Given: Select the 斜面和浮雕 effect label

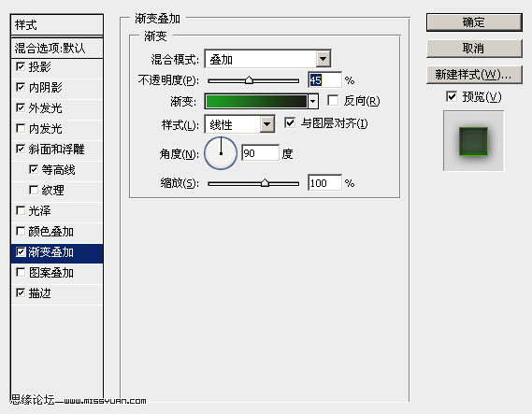Looking at the screenshot, I should tap(57, 150).
